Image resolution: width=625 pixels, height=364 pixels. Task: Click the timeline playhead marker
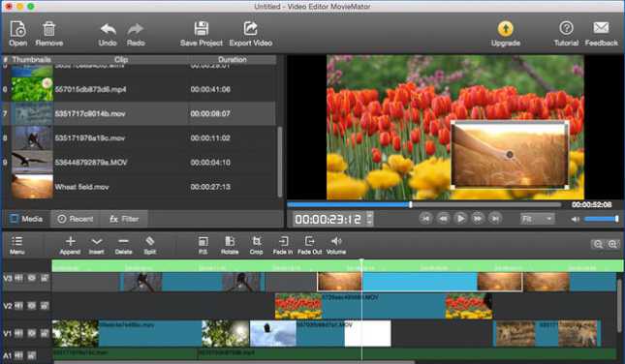click(361, 261)
